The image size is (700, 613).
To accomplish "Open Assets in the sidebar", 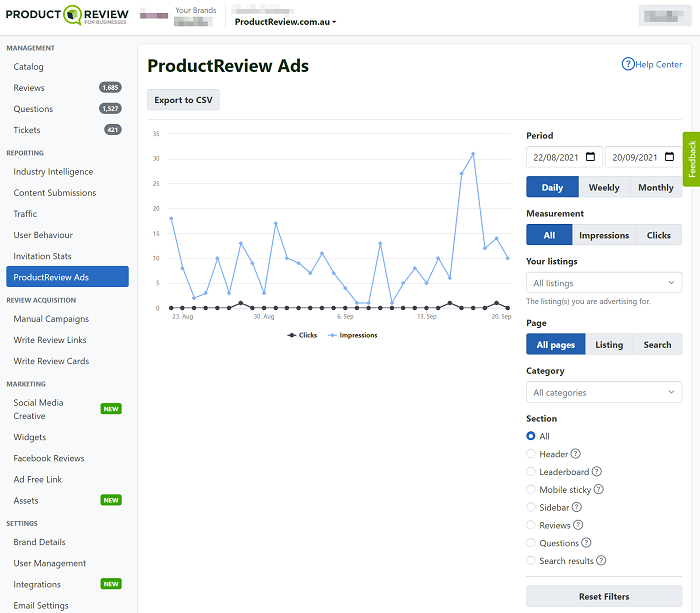I will (67, 500).
